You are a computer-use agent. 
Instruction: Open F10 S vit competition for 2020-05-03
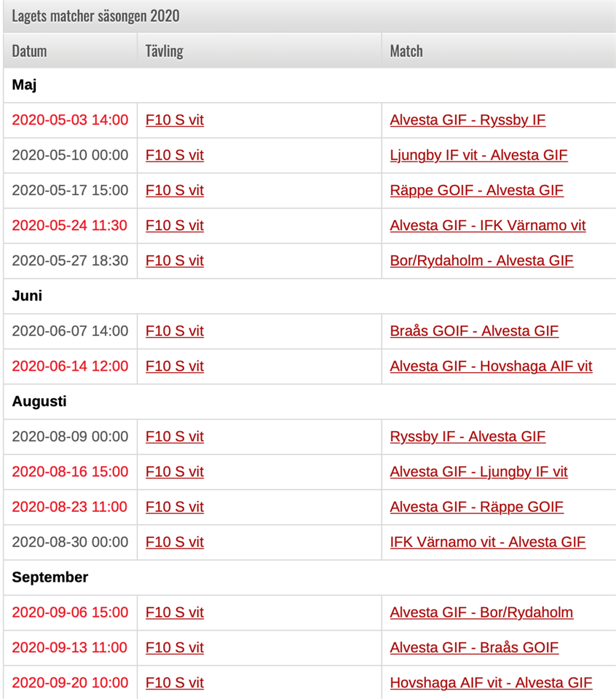(175, 120)
